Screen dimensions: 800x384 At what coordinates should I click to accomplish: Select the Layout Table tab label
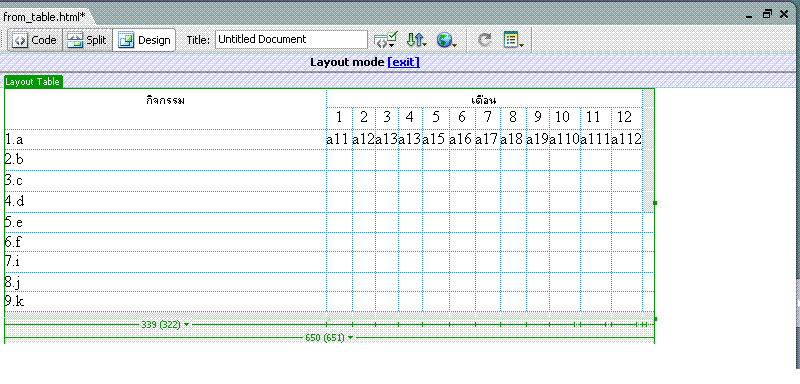click(33, 82)
